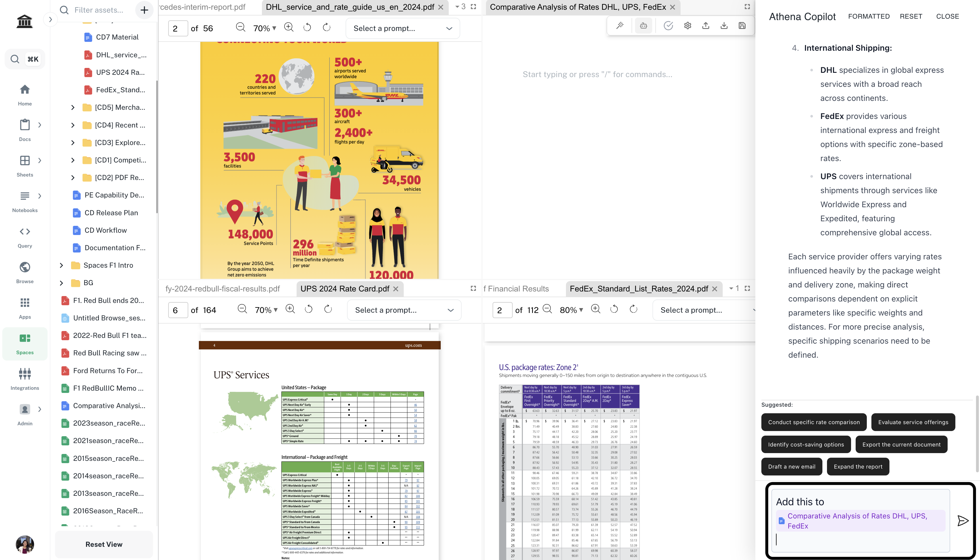Screen dimensions: 980x560
Task: Click the download icon in editor toolbar
Action: tap(724, 26)
